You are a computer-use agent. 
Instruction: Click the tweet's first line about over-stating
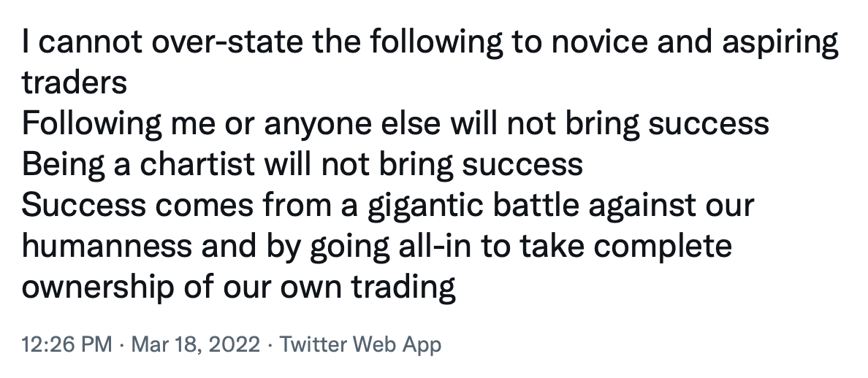pos(430,42)
